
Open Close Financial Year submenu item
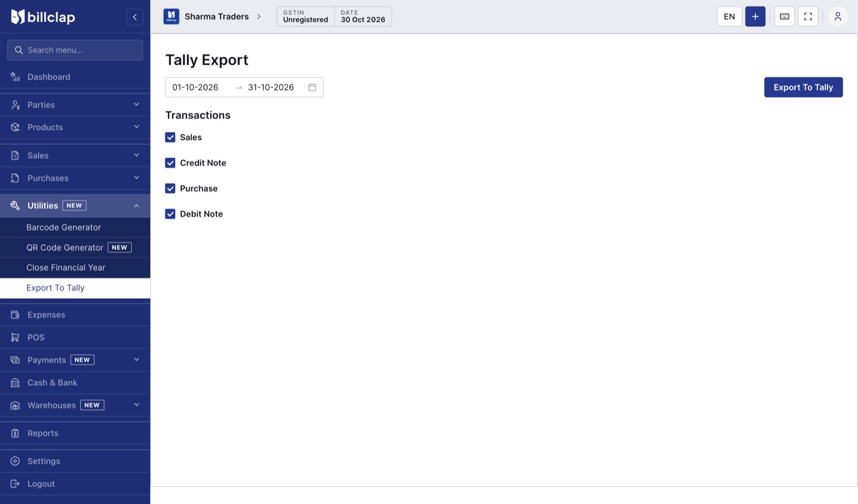[x=75, y=268]
